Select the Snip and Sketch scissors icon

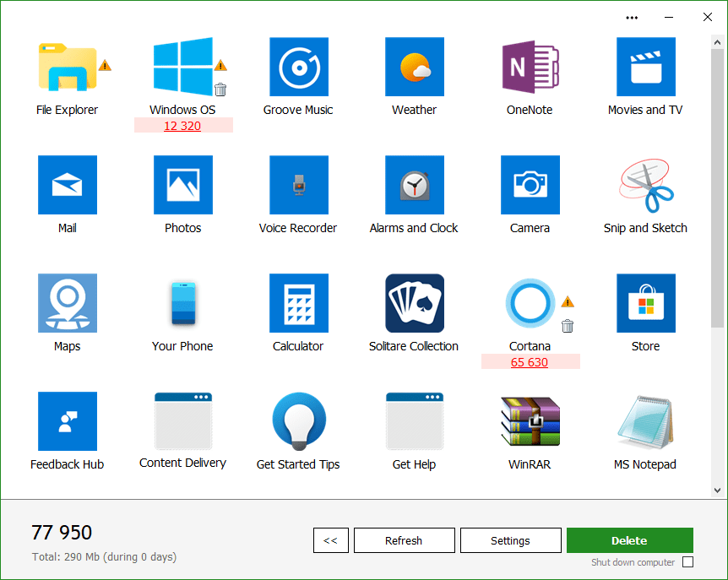pyautogui.click(x=645, y=185)
